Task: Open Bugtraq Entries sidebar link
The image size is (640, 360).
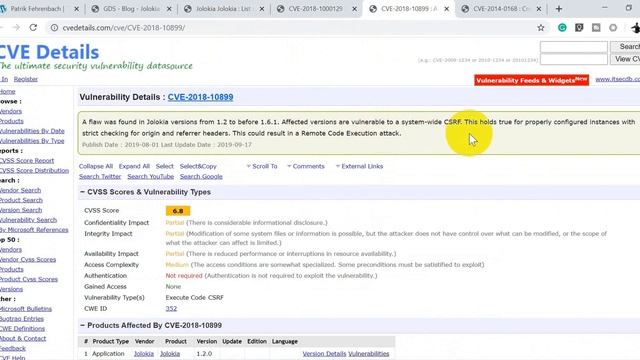Action: [22, 319]
